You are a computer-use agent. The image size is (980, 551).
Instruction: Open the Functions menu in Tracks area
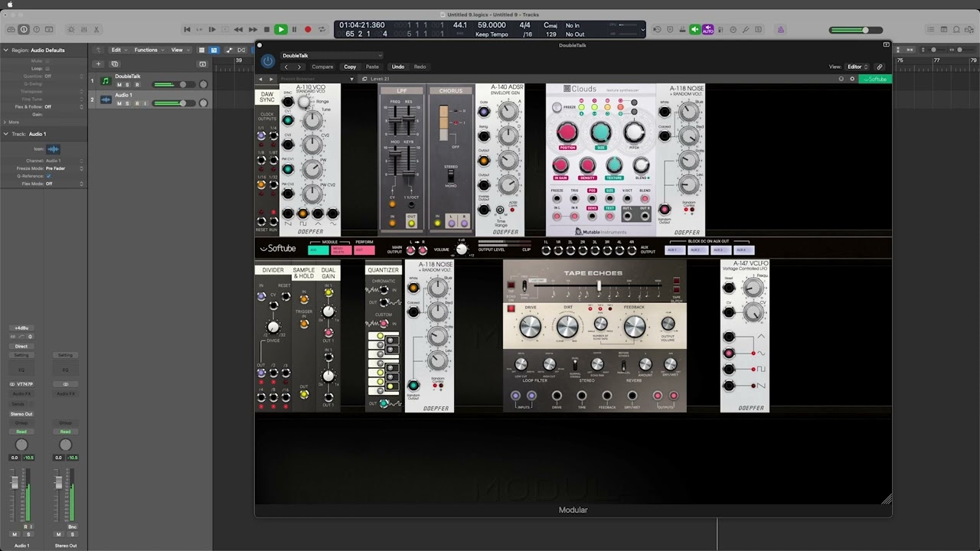coord(148,50)
